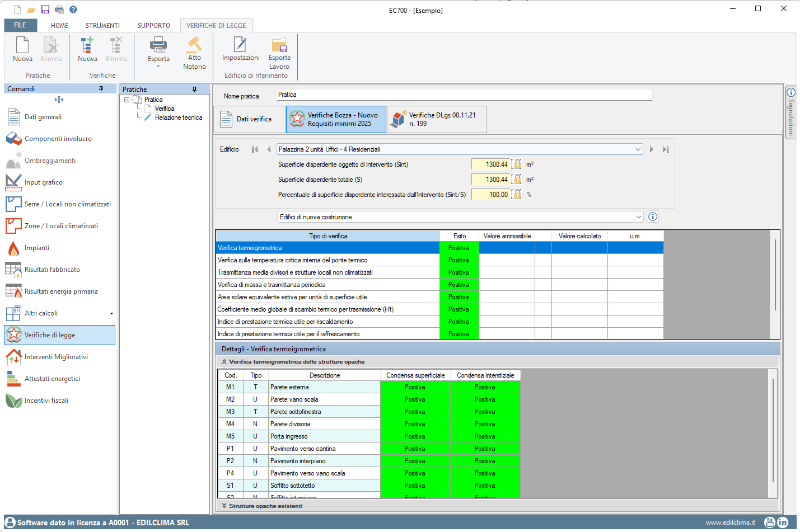
Task: Open Interventi Migliorativi
Action: [60, 357]
